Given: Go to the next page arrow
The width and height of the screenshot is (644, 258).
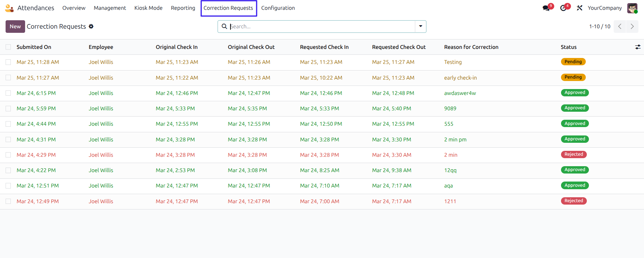Looking at the screenshot, I should 632,27.
